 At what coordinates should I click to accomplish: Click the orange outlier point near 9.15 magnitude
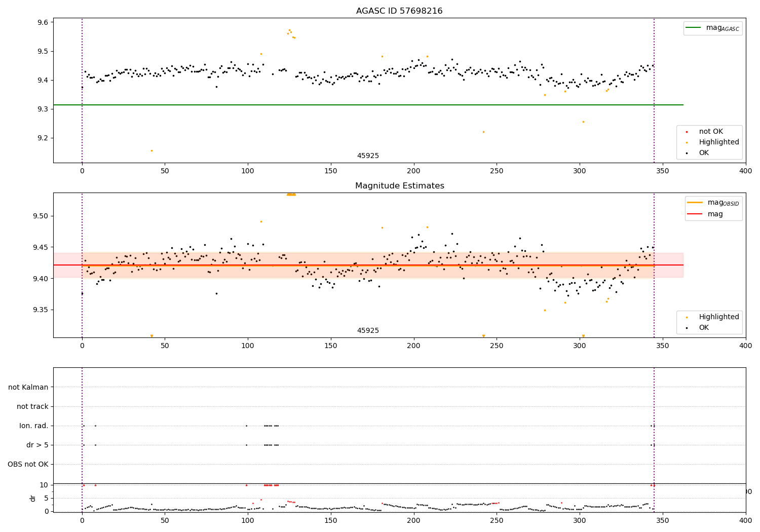click(151, 150)
